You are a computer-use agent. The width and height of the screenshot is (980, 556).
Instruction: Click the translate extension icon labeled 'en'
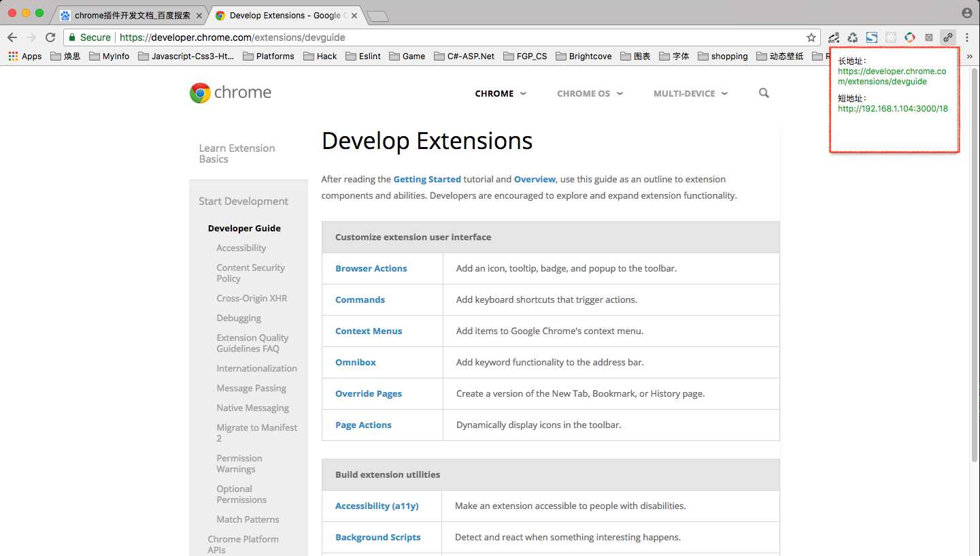pos(834,37)
